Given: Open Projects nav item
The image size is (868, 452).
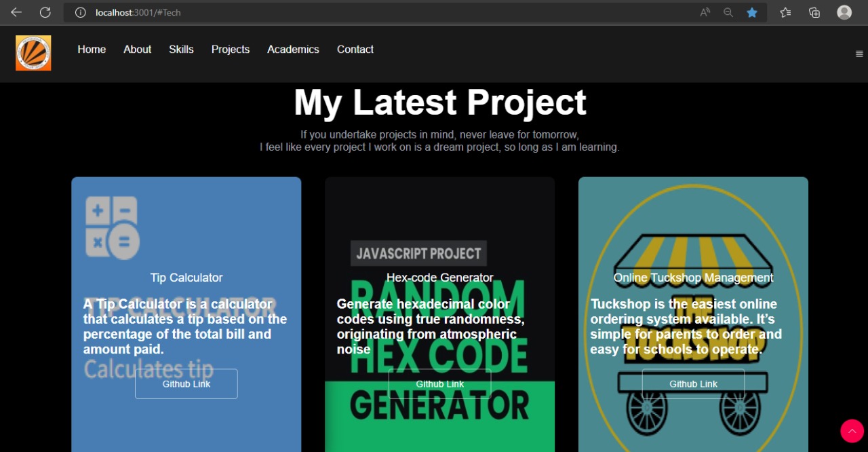Looking at the screenshot, I should pos(231,50).
